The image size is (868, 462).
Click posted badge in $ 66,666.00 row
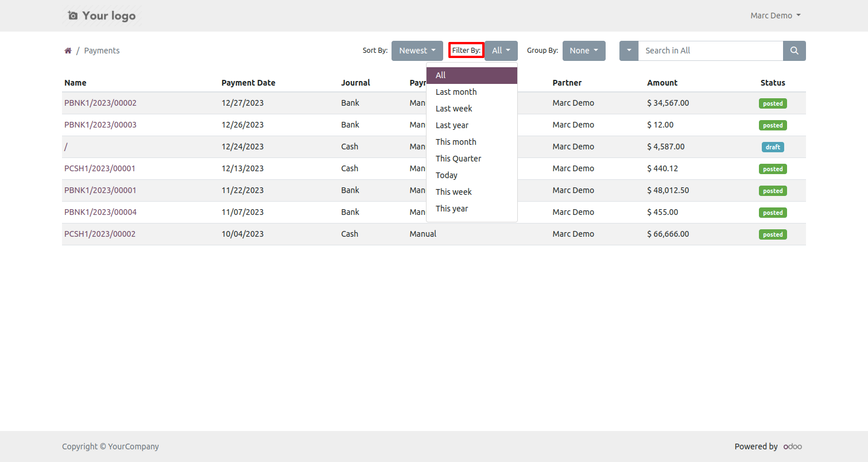pyautogui.click(x=773, y=234)
